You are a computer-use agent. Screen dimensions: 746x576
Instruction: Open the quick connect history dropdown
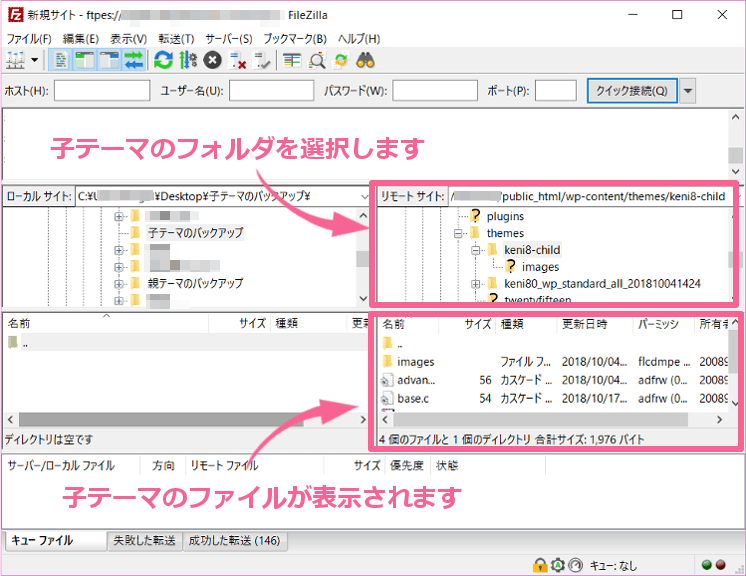pos(688,90)
